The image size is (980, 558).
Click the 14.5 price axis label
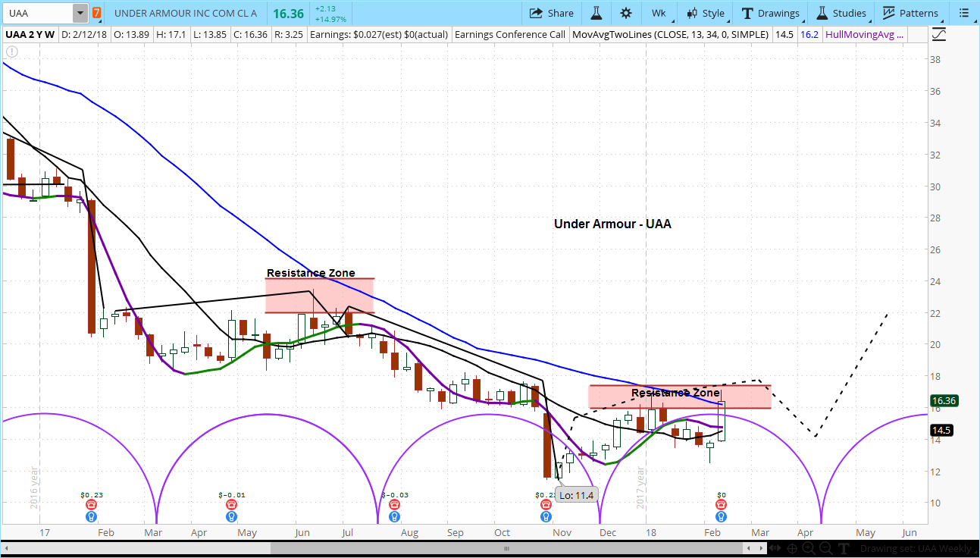(x=943, y=429)
